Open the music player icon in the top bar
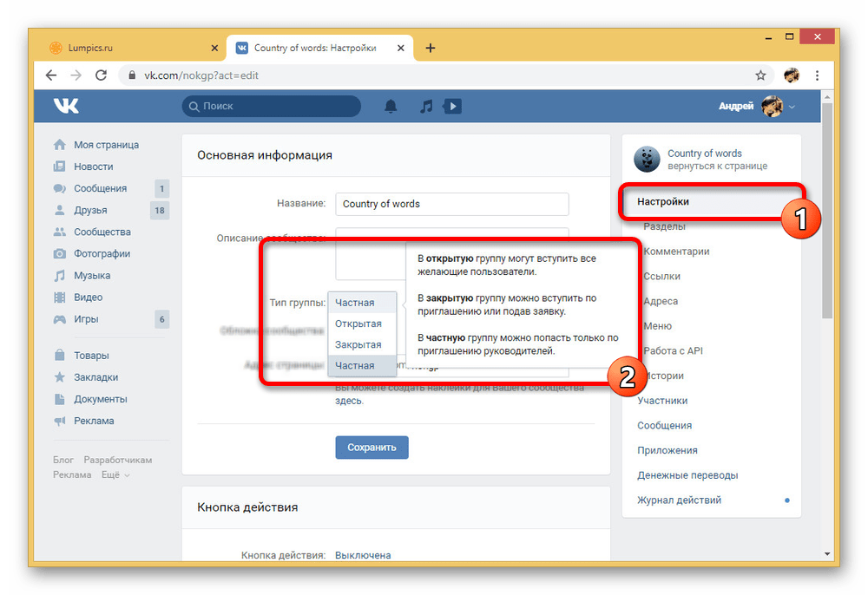This screenshot has height=595, width=868. 425,106
